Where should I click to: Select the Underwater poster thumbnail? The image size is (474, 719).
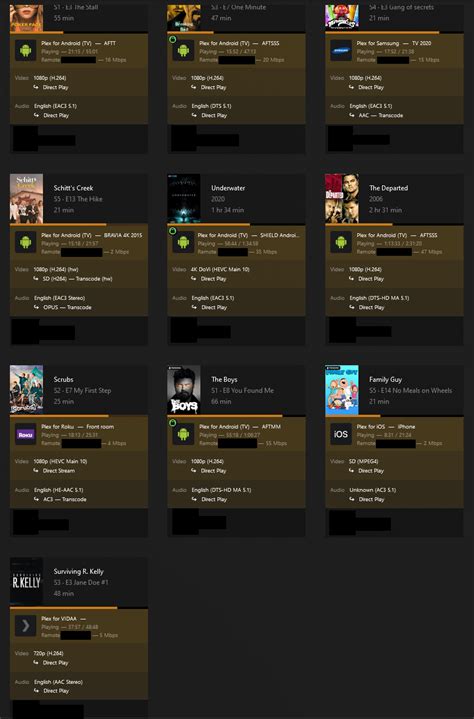[184, 198]
